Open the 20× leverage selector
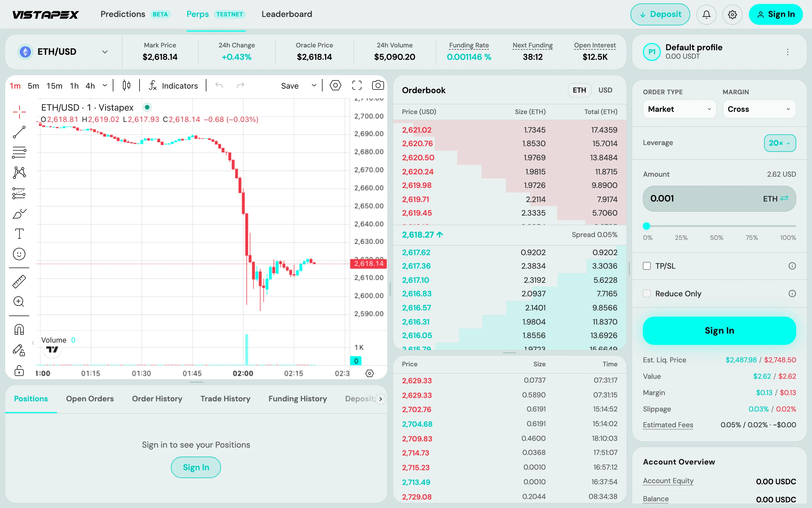Image resolution: width=812 pixels, height=508 pixels. pyautogui.click(x=780, y=143)
